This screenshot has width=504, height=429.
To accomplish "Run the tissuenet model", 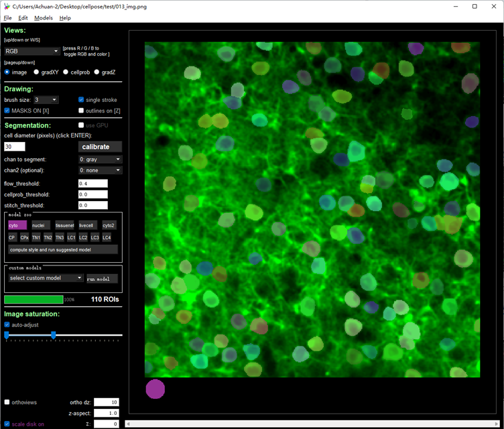I will click(x=64, y=225).
